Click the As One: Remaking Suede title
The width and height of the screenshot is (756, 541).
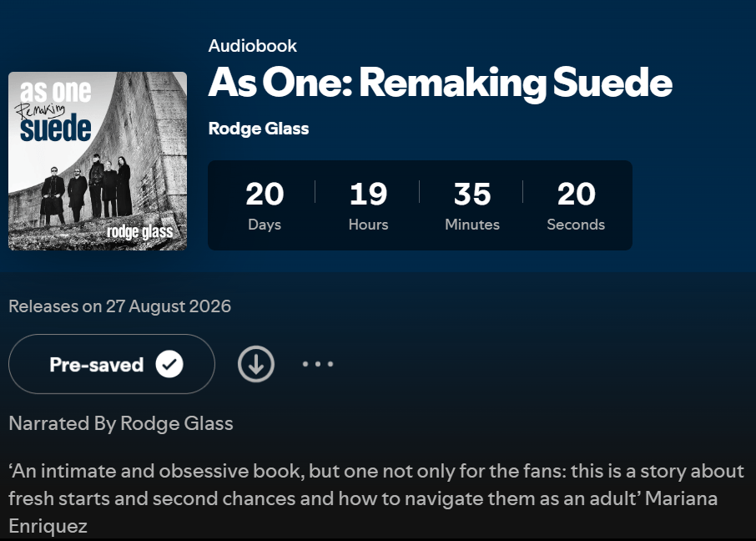pos(441,83)
